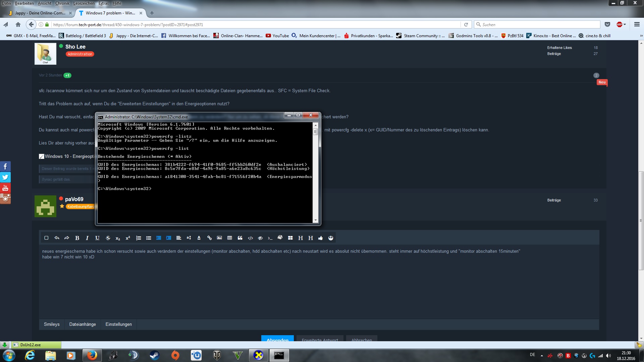Open the Lesezeichen menu
Screen dimensions: 644x362
tap(84, 3)
